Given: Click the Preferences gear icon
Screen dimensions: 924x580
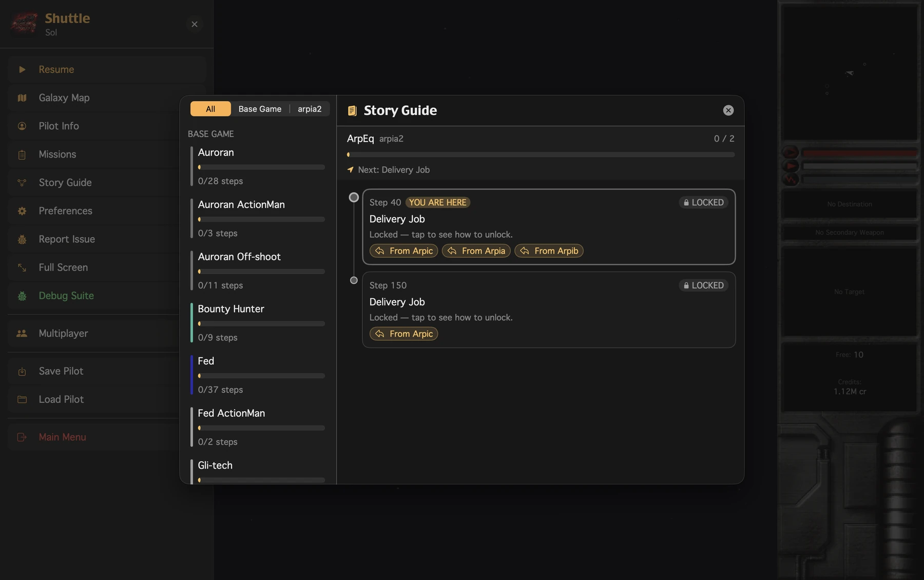Looking at the screenshot, I should point(22,211).
